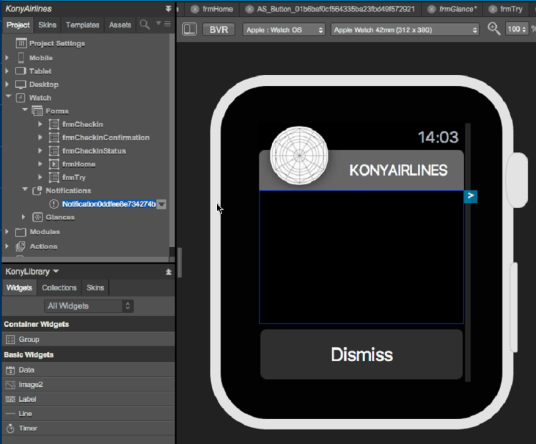
Task: Expand the Tablet node
Action: (x=7, y=71)
